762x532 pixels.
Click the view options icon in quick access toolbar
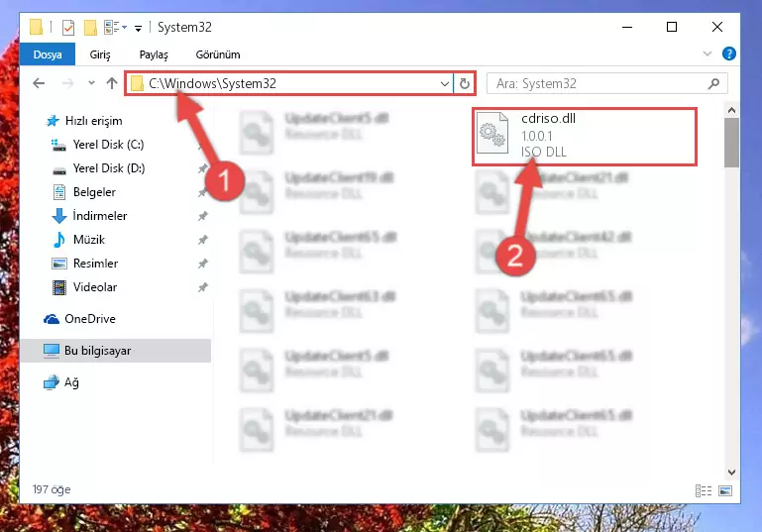tap(112, 28)
